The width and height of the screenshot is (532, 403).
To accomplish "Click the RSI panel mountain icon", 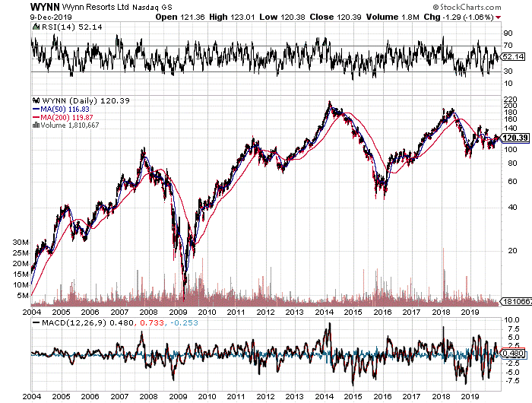I will [x=36, y=27].
